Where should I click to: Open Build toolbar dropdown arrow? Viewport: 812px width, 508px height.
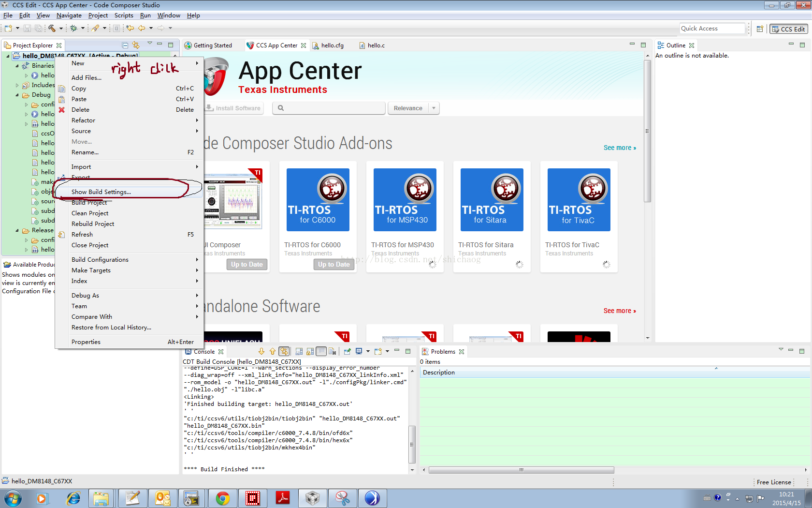pos(61,28)
